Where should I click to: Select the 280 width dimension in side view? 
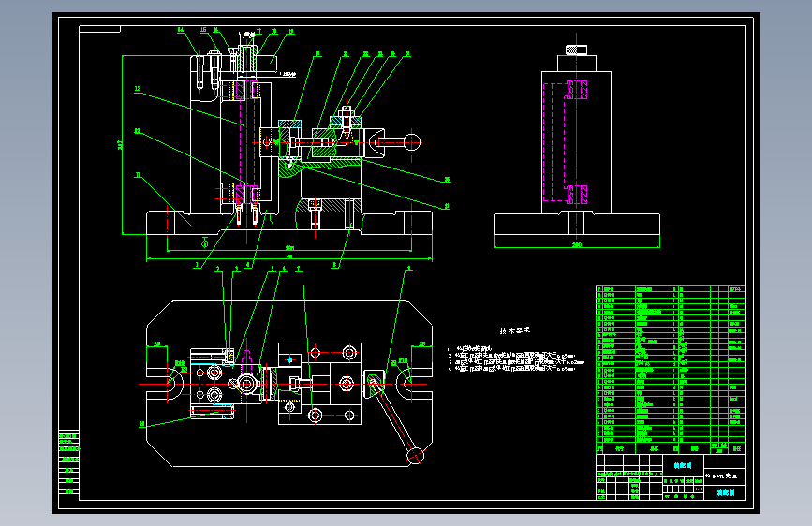tap(576, 245)
